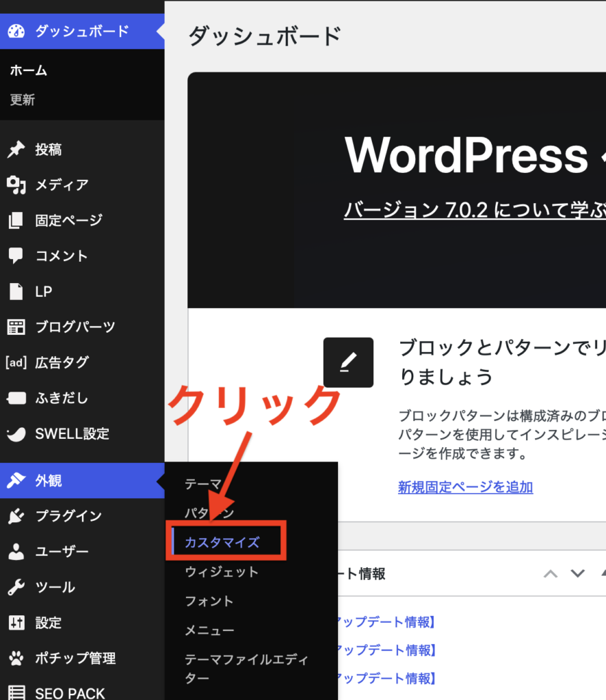This screenshot has width=606, height=700.
Task: Open the プラグイン menu
Action: click(x=82, y=515)
